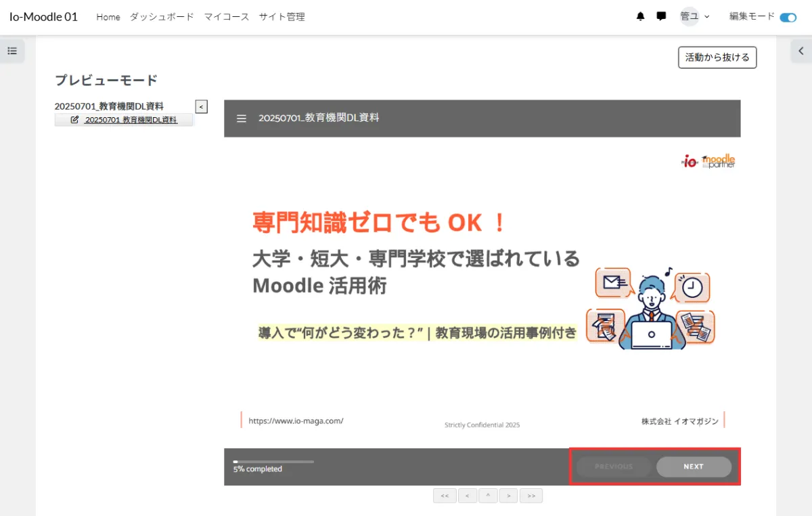Go to Home in the top navigation
Screen dimensions: 812x516
[108, 17]
